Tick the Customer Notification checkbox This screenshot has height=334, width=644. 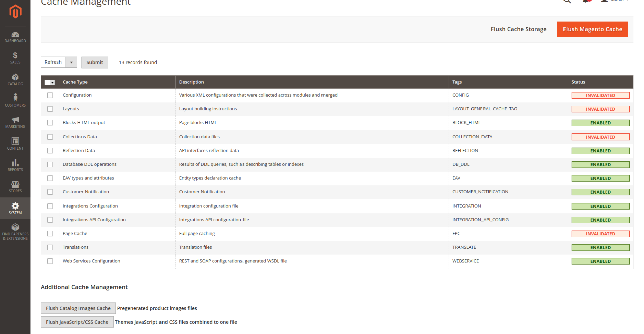click(50, 192)
